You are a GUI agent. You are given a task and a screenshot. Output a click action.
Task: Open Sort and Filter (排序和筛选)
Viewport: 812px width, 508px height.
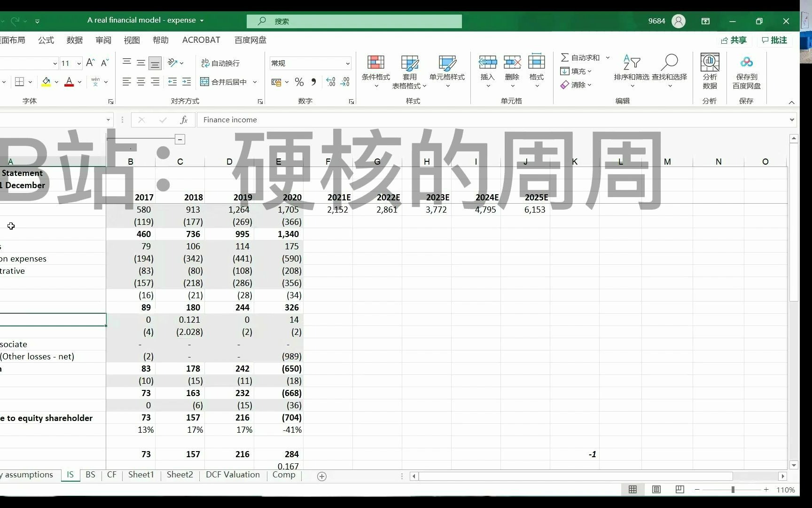632,71
